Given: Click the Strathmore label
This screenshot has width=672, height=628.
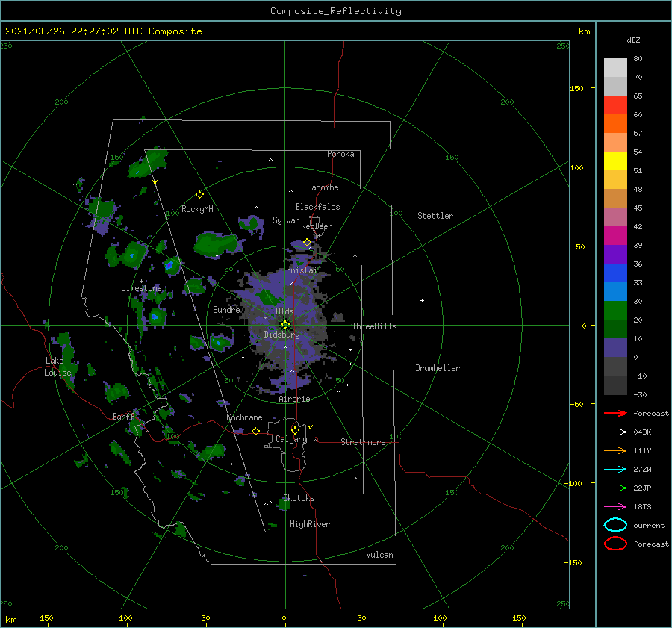Looking at the screenshot, I should [x=363, y=442].
